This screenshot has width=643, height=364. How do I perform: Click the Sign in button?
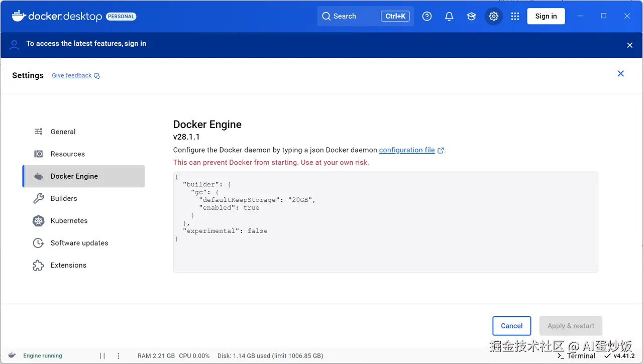click(x=546, y=16)
